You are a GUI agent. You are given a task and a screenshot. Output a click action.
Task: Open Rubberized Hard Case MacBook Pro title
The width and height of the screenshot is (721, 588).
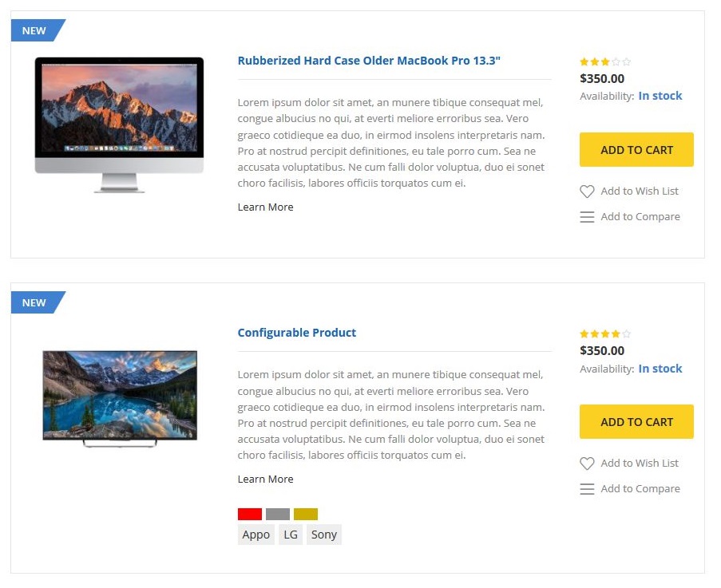(x=369, y=61)
